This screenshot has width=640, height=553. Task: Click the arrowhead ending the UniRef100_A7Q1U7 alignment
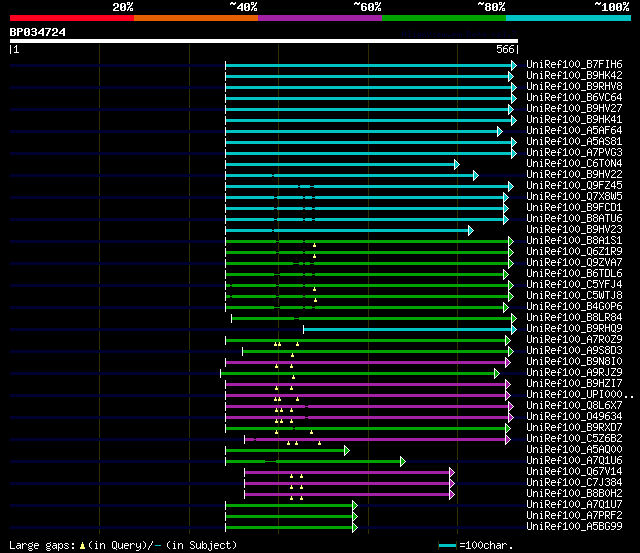(355, 506)
